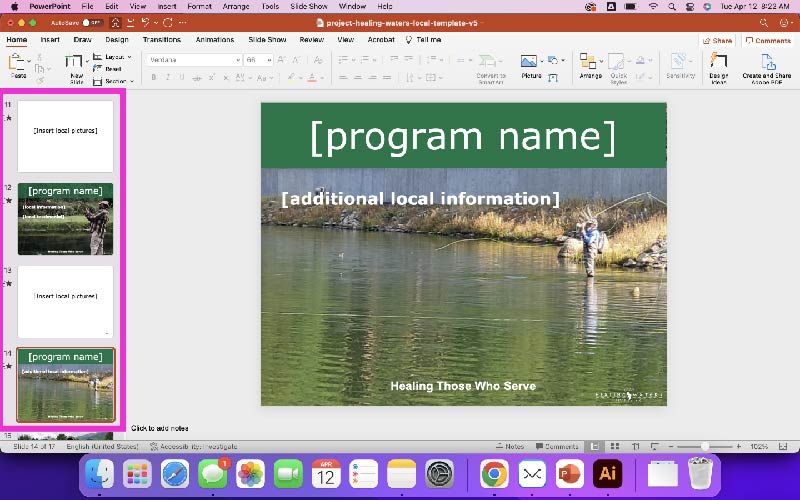Click the Shapes icon in ribbon
Image resolution: width=800 pixels, height=500 pixels.
[x=553, y=60]
